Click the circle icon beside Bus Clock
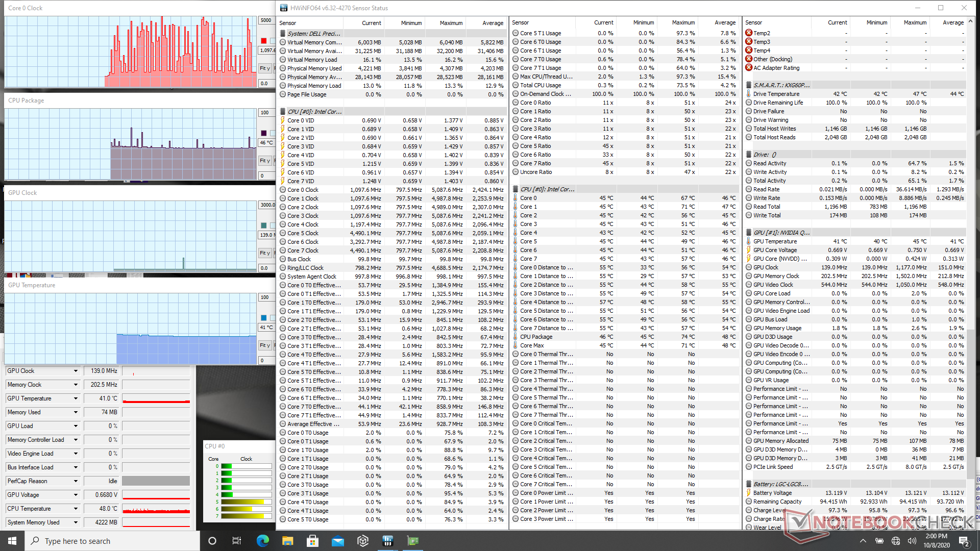Screen dimensions: 980x551 coord(283,259)
